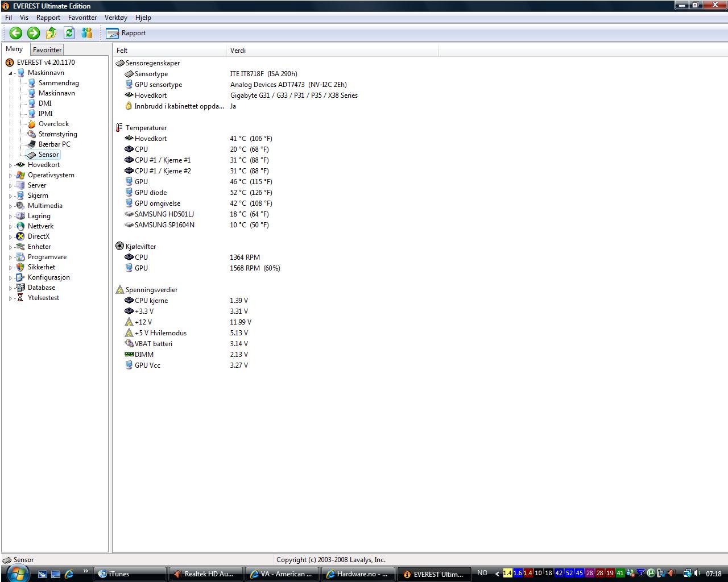Select the DIMM voltage row
728x582 pixels.
pos(276,355)
